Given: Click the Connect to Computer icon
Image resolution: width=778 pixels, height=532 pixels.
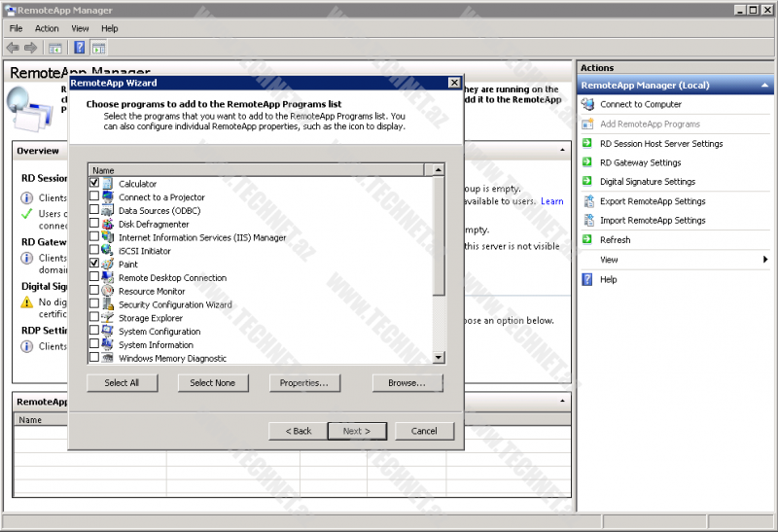Looking at the screenshot, I should pos(587,104).
